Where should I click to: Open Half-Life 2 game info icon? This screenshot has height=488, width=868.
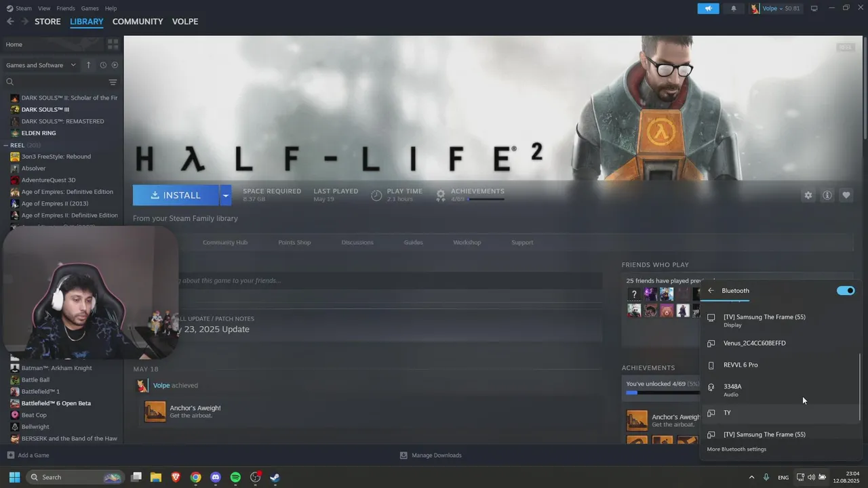[827, 195]
